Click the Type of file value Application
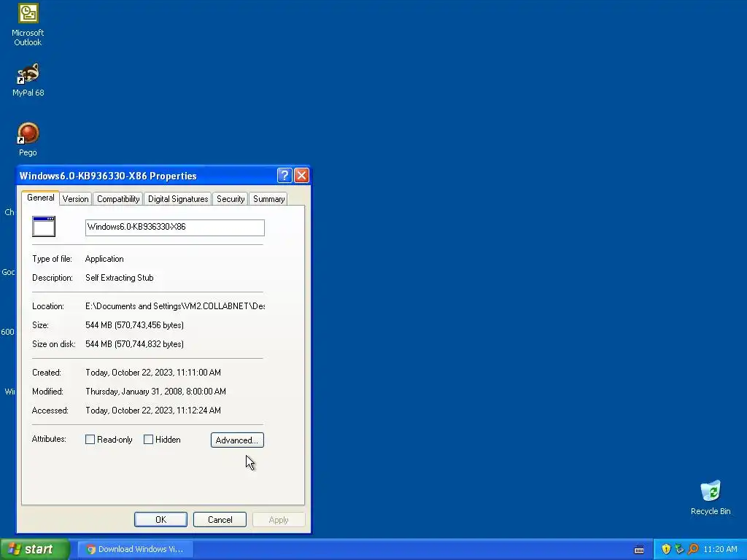 [x=104, y=259]
